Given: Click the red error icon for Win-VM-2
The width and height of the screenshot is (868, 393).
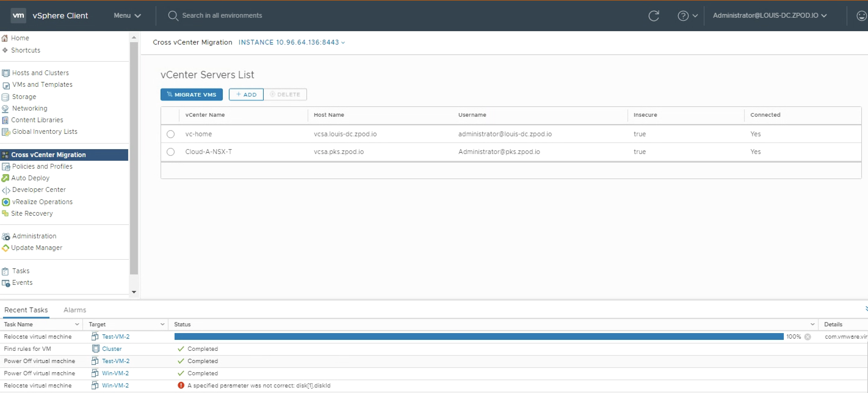Looking at the screenshot, I should 181,385.
